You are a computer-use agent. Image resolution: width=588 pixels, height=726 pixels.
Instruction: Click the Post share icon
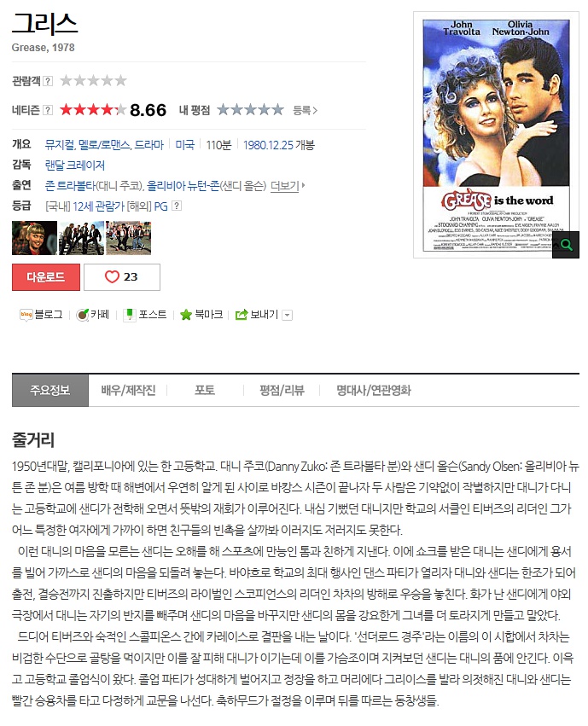coord(130,315)
